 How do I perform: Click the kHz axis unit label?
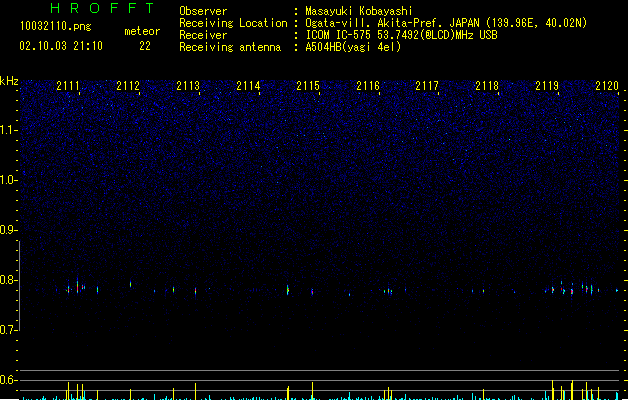[9, 81]
